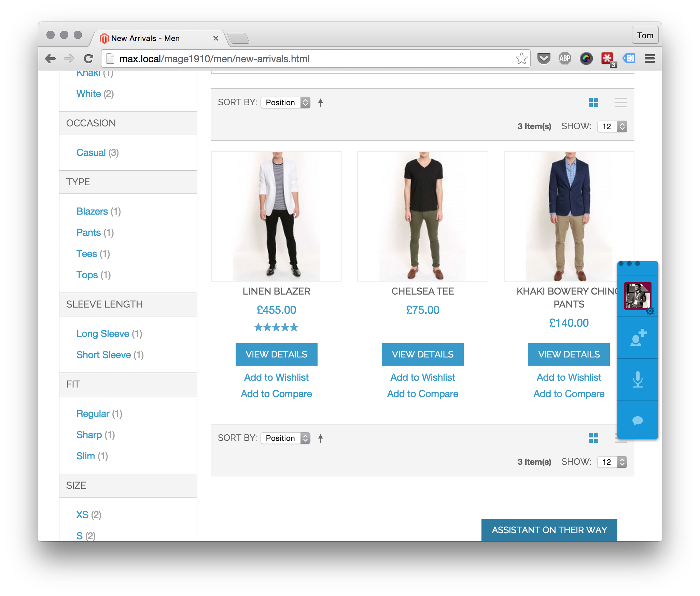Add the Linen Blazer to wishlist
The height and width of the screenshot is (596, 700).
[276, 377]
